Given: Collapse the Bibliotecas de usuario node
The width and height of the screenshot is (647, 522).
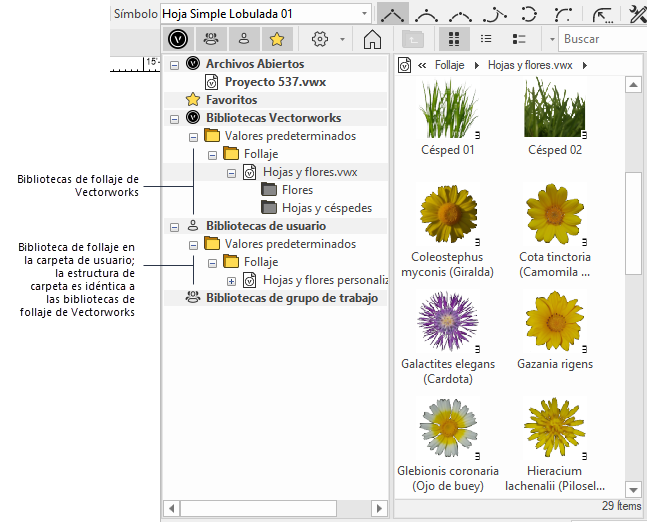Looking at the screenshot, I should pyautogui.click(x=175, y=226).
